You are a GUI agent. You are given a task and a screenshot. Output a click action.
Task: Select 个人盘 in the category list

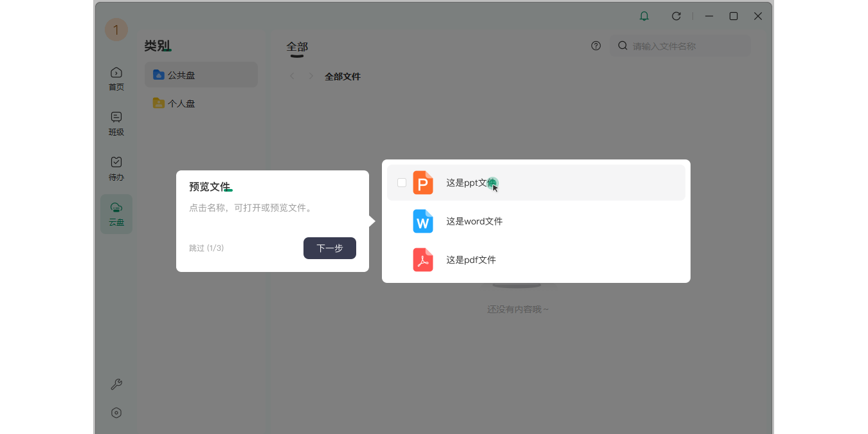point(180,103)
